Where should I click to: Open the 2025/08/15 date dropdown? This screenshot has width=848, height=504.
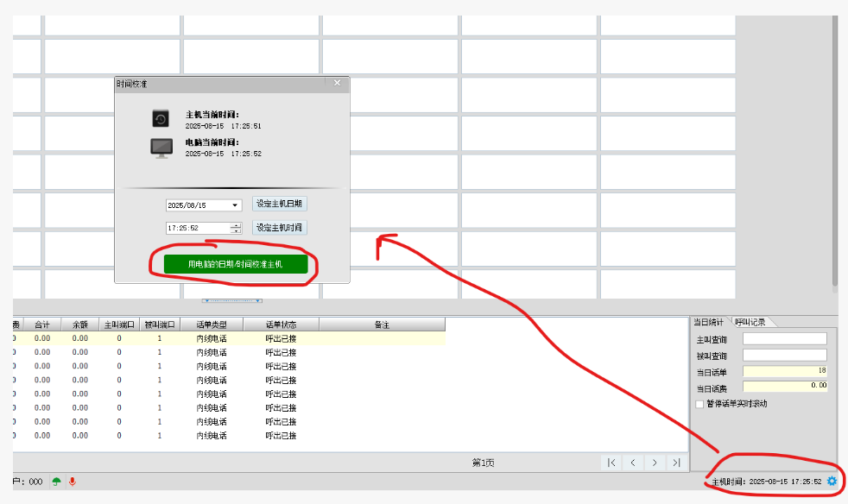pyautogui.click(x=234, y=205)
